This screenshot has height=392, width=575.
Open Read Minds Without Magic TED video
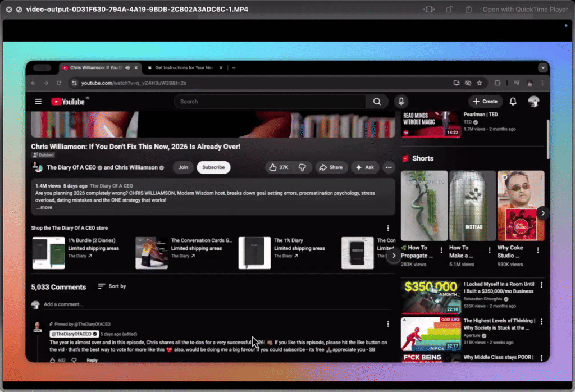point(431,124)
